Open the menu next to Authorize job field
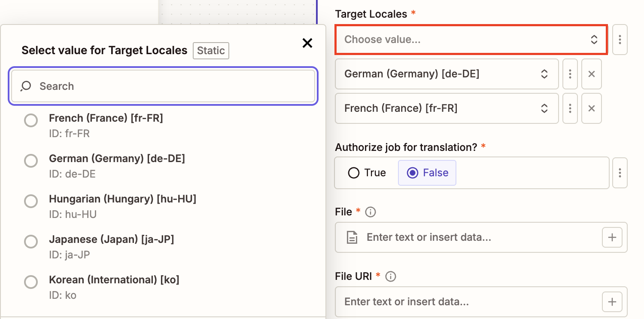Screen dimensions: 644x319 coord(620,173)
